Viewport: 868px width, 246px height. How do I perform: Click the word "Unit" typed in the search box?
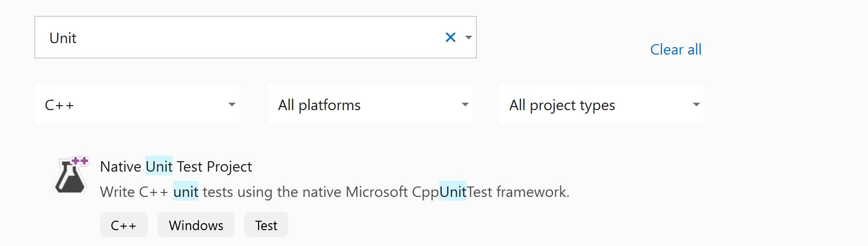(63, 38)
